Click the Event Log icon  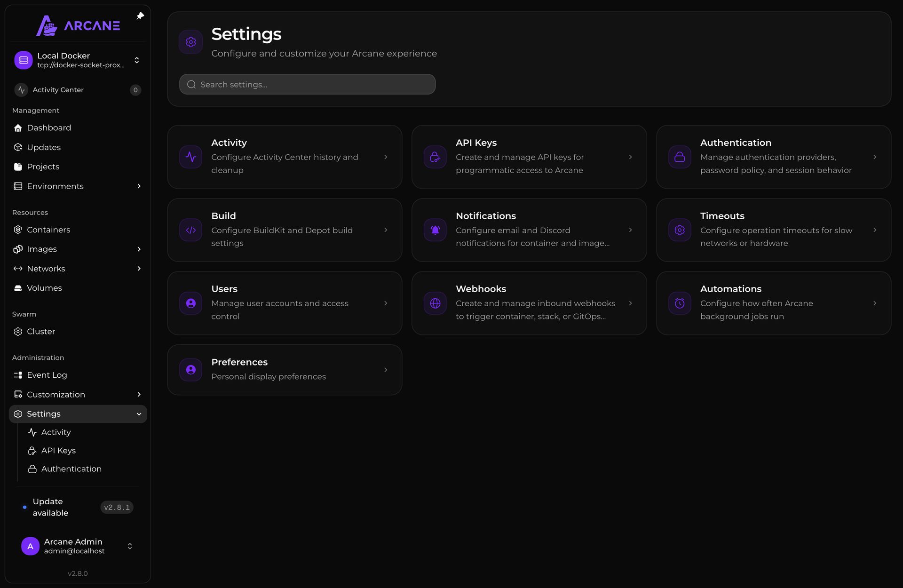click(x=18, y=375)
